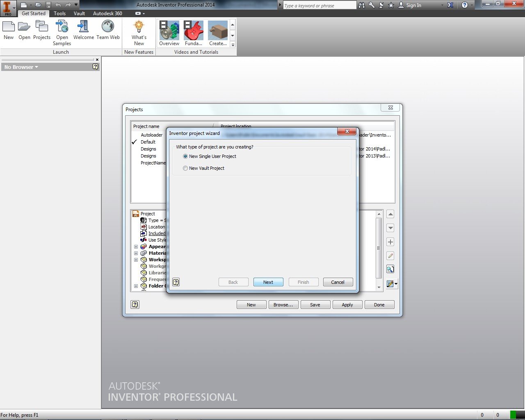Open the Welcome screen tool

click(x=84, y=30)
